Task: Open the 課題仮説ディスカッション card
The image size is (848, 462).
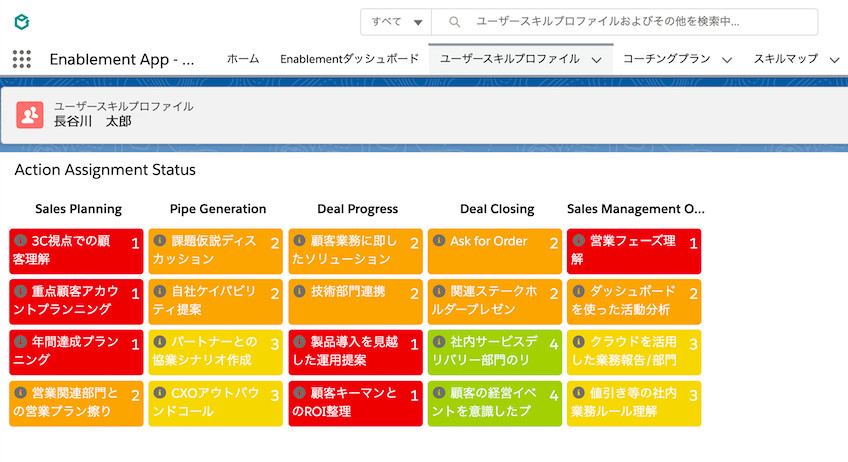Action: (x=215, y=251)
